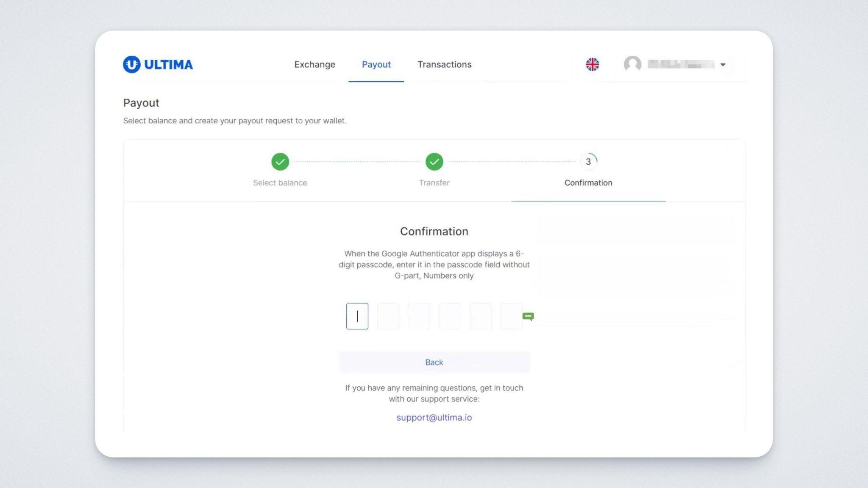Go to the Transactions tab

pyautogui.click(x=444, y=64)
